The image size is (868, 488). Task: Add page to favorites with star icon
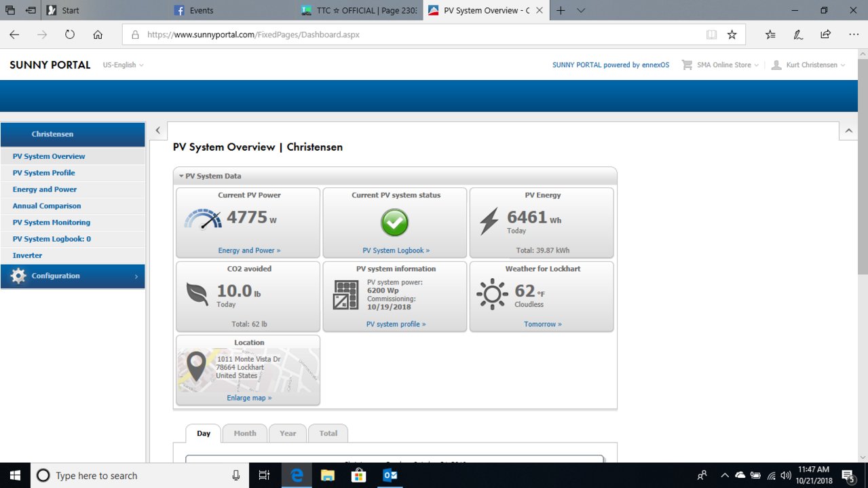732,35
